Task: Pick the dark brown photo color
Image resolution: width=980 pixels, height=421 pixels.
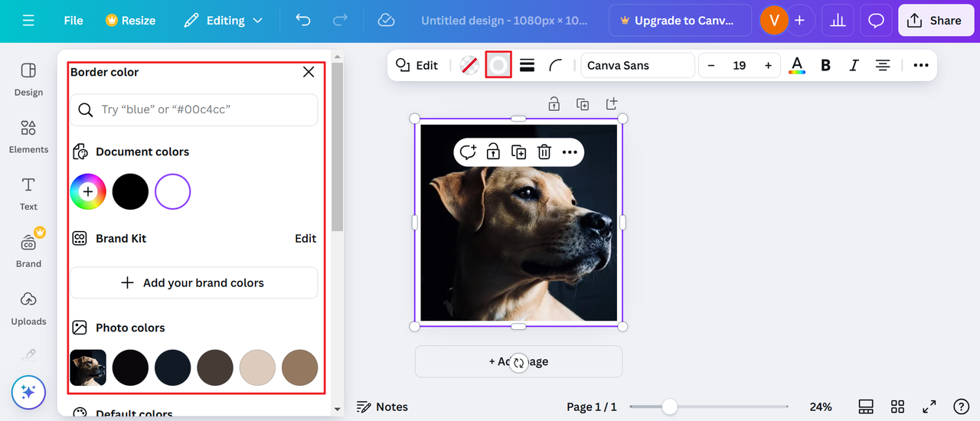Action: (215, 367)
